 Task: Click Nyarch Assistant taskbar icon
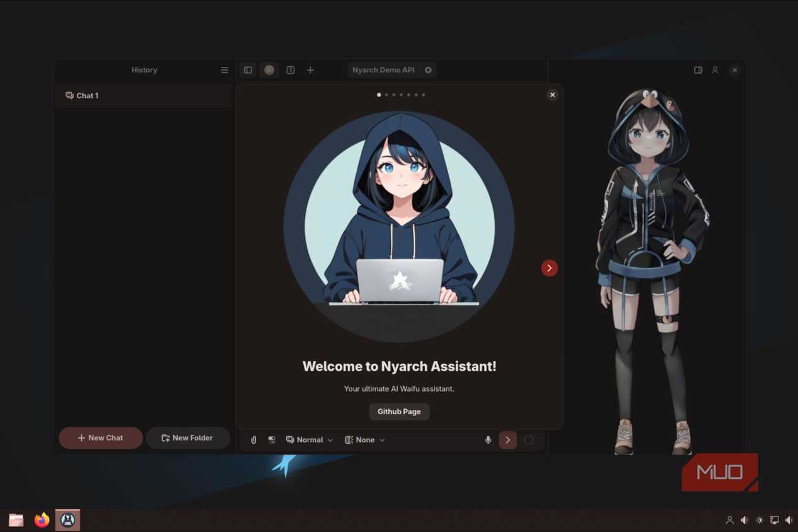67,520
